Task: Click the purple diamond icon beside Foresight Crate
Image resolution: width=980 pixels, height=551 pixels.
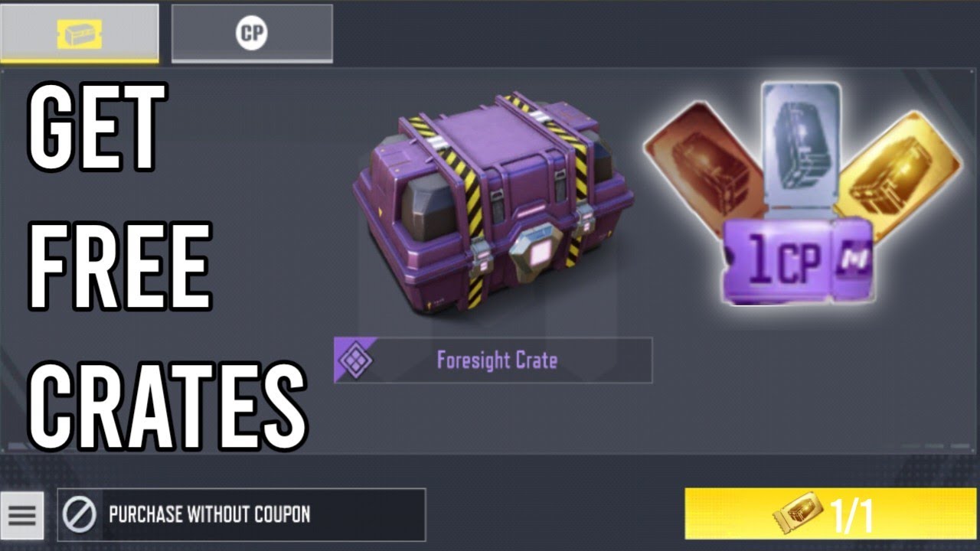Action: (355, 360)
